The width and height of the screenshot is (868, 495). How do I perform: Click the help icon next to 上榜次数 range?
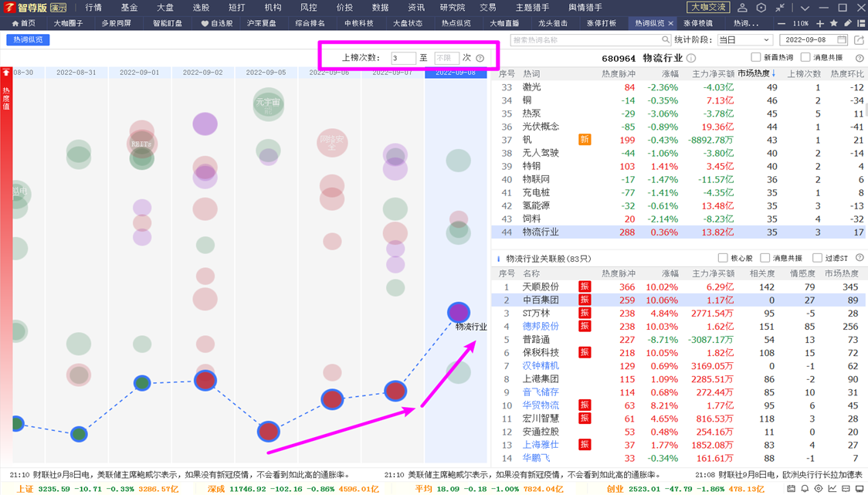[480, 58]
